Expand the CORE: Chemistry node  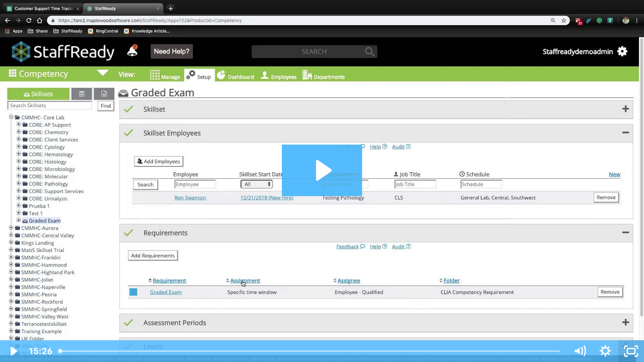tap(19, 132)
